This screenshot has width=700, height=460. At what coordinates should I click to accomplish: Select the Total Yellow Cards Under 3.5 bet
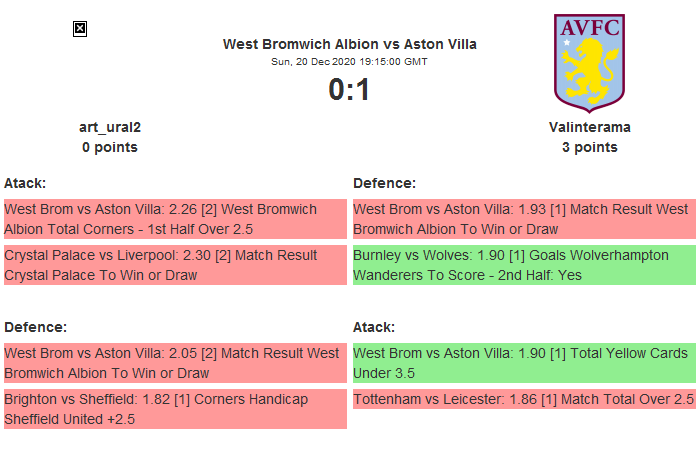(523, 363)
